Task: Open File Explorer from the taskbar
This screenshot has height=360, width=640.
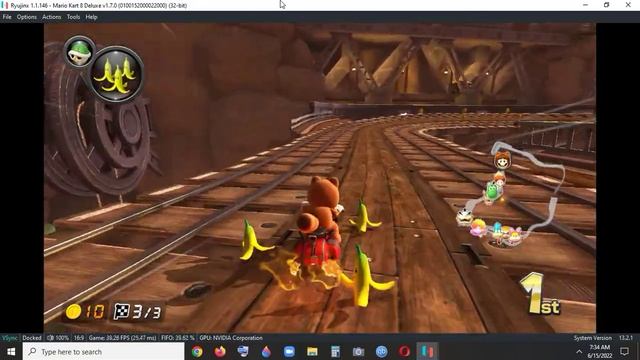Action: click(312, 351)
